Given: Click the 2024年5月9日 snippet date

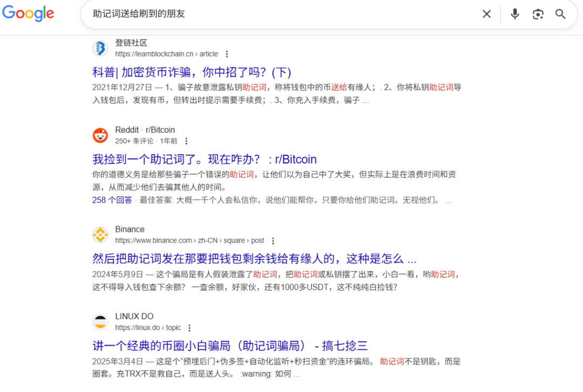Looking at the screenshot, I should tap(118, 274).
